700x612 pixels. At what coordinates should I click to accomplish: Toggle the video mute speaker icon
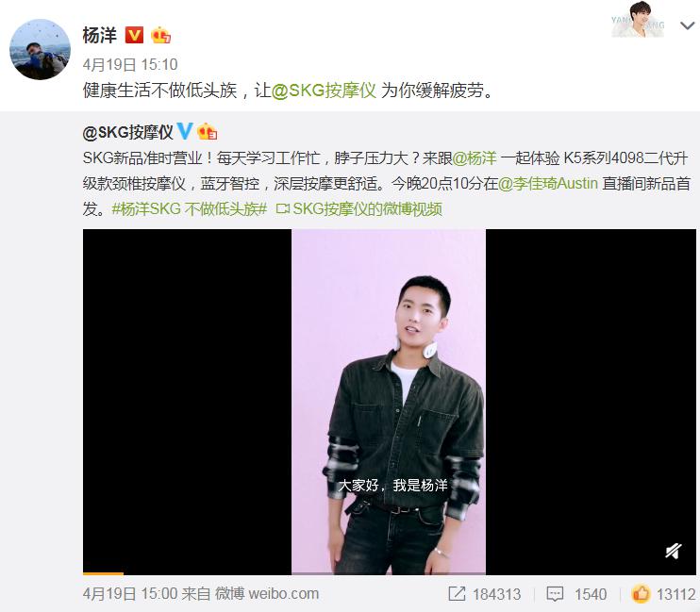(674, 552)
